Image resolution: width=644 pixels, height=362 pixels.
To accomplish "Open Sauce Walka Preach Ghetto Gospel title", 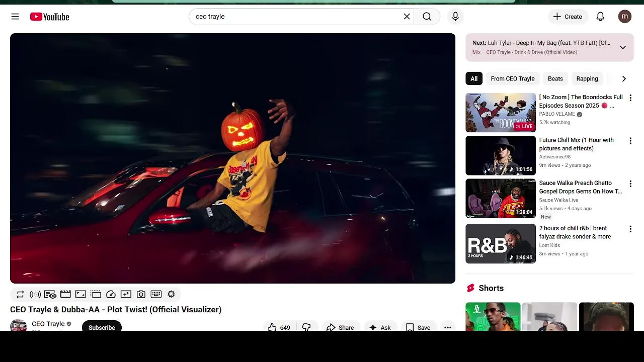I will tap(581, 187).
